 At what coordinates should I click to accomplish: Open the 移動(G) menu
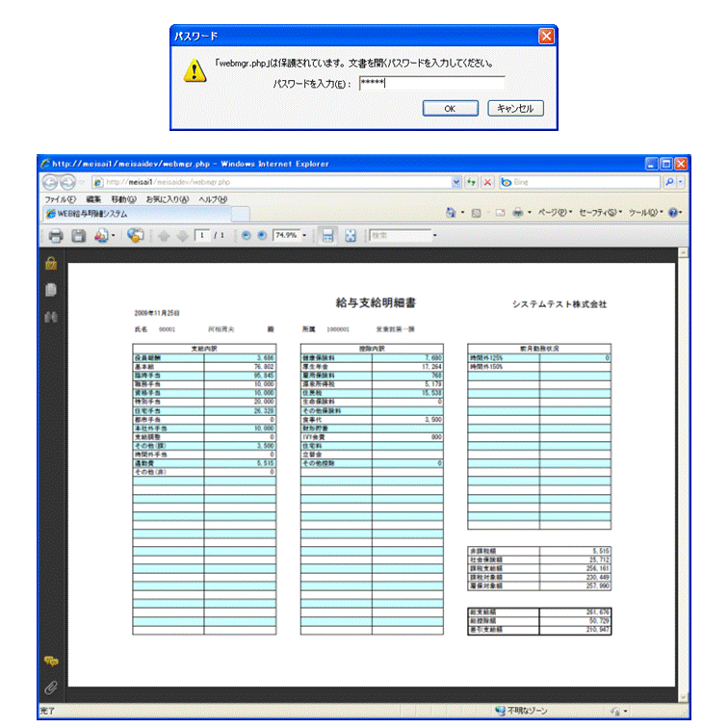pyautogui.click(x=123, y=199)
